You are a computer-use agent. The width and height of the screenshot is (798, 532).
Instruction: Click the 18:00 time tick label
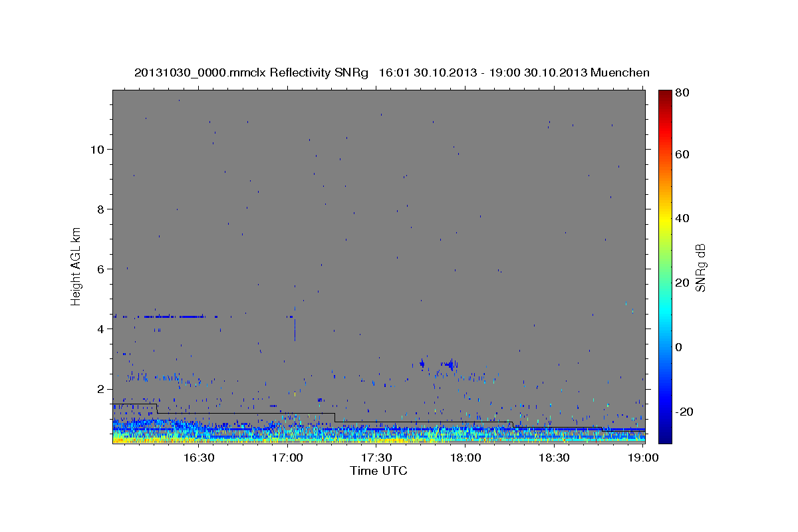[465, 458]
